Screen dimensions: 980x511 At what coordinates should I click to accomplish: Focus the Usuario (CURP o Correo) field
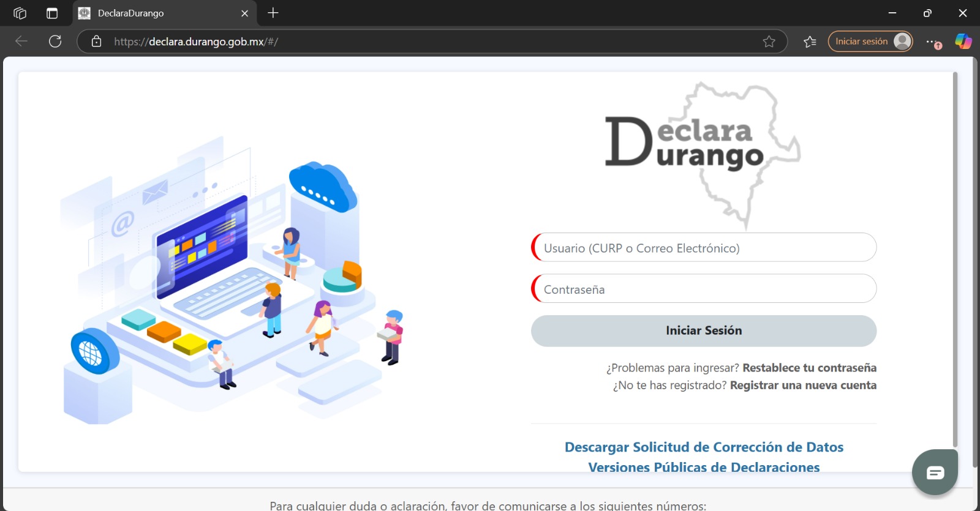pos(704,248)
